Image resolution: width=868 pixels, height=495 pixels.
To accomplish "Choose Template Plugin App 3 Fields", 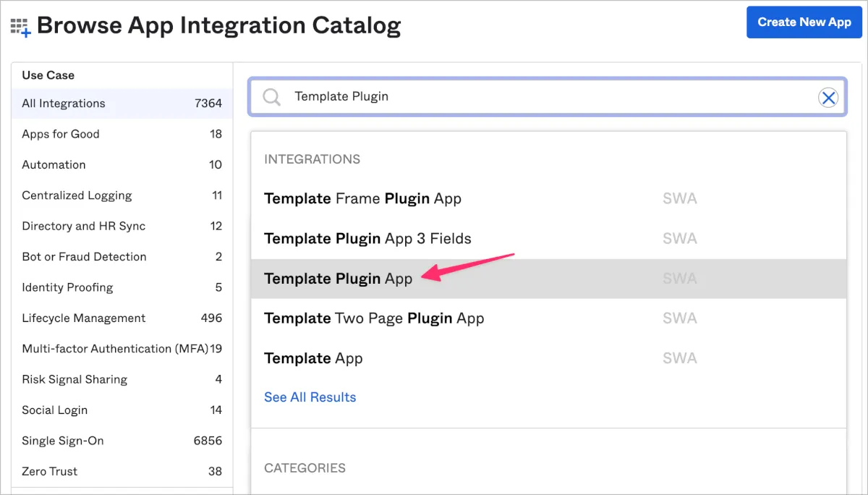I will coord(367,239).
